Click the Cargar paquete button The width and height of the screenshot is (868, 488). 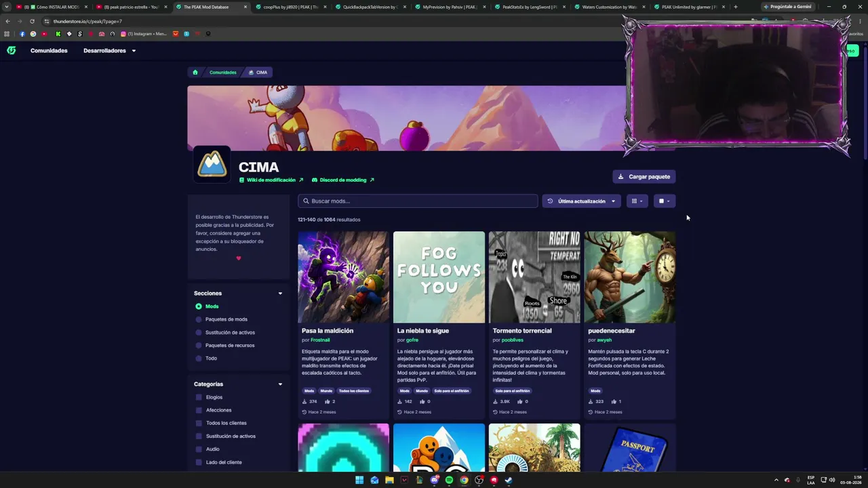(644, 177)
